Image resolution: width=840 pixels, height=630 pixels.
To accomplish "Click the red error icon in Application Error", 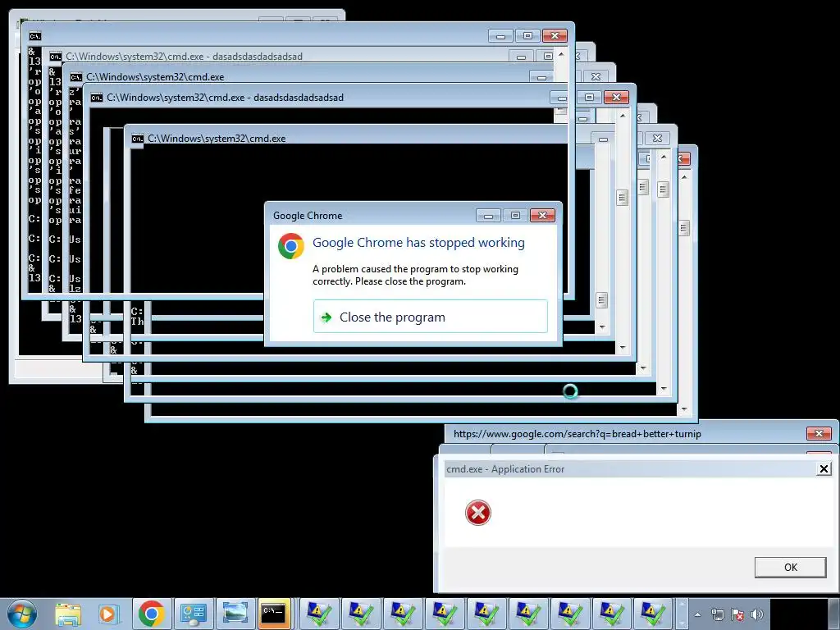I will coord(478,513).
